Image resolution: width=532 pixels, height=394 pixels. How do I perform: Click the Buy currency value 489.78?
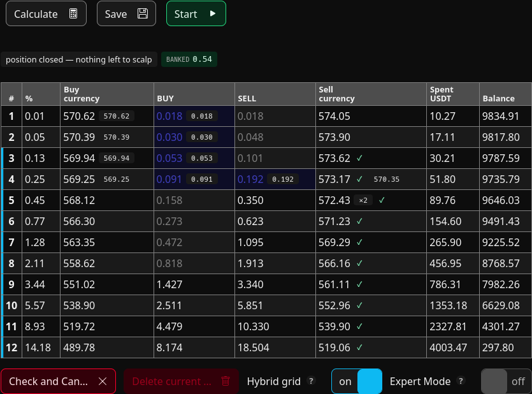click(x=79, y=347)
